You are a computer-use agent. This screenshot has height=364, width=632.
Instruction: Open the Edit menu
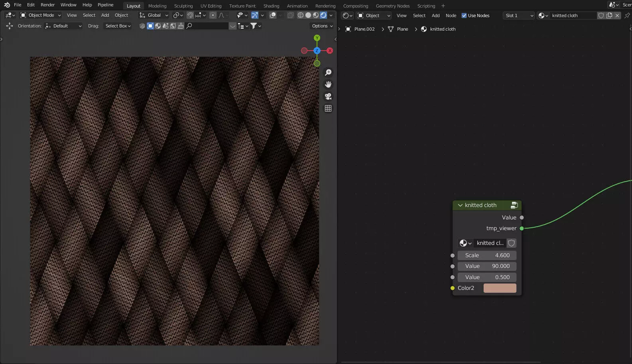pos(31,5)
